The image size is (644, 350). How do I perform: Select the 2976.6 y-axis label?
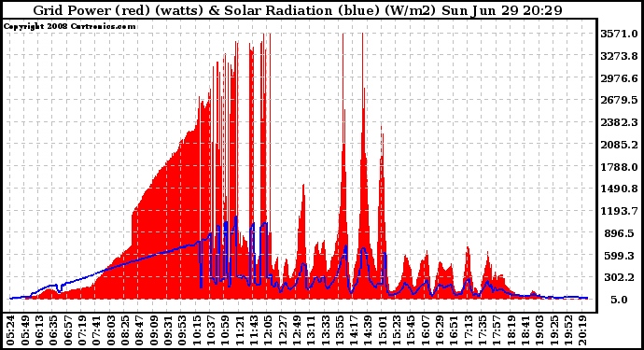tap(619, 78)
